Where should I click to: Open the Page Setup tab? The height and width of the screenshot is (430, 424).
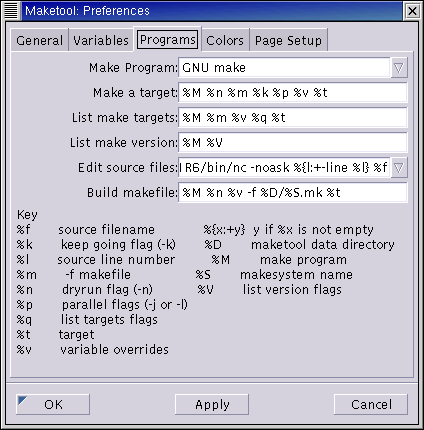coord(288,40)
